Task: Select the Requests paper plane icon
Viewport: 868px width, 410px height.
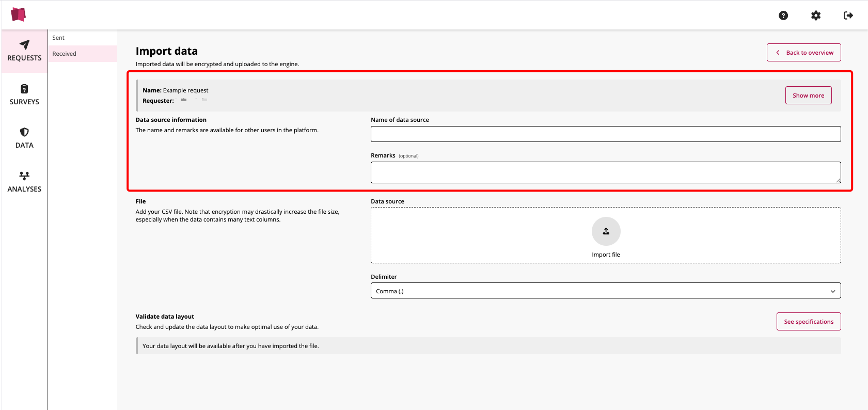Action: point(24,45)
